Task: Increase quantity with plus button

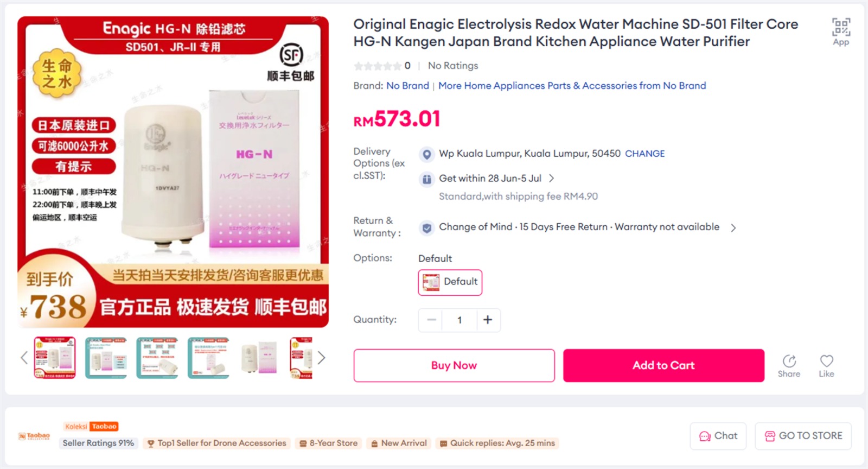Action: click(x=488, y=320)
